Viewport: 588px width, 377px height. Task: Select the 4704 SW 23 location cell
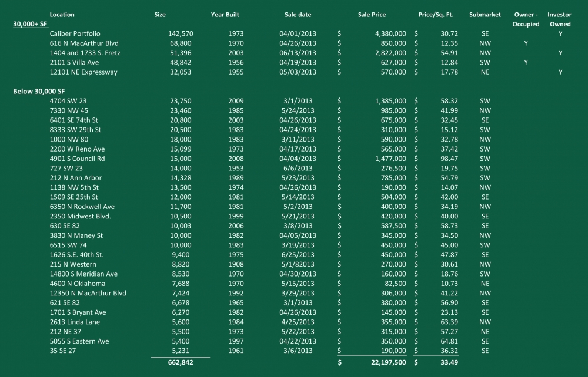pos(68,101)
